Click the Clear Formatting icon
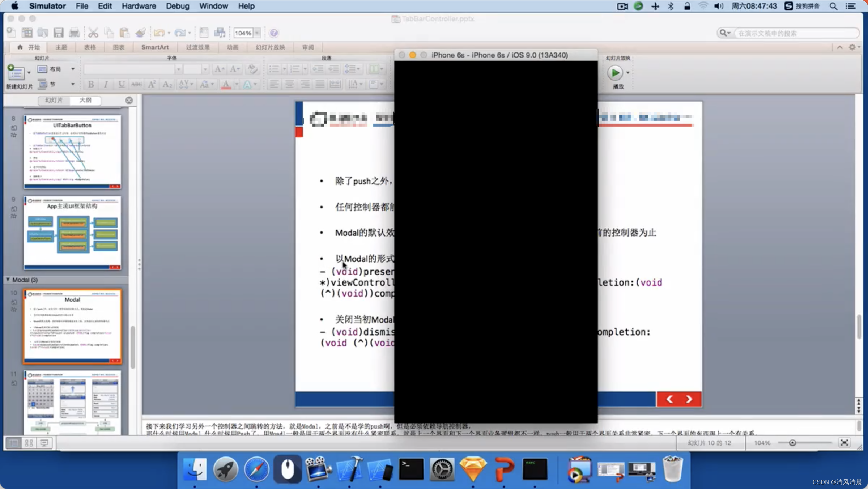Viewport: 868px width, 489px height. [x=252, y=69]
